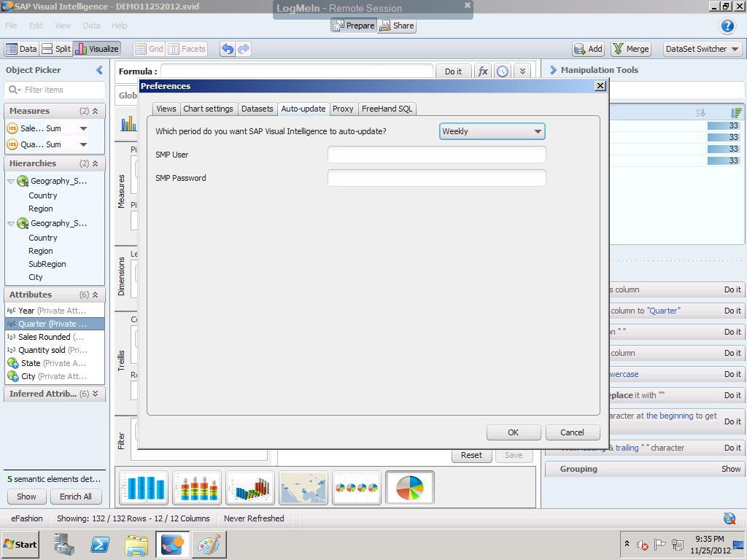Open the Views preferences tab
The image size is (747, 560).
pyautogui.click(x=166, y=109)
